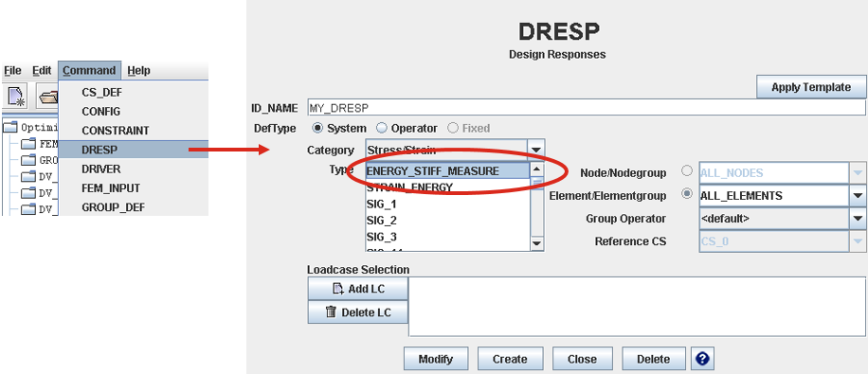Select SIG_1 in Type list

(x=447, y=205)
